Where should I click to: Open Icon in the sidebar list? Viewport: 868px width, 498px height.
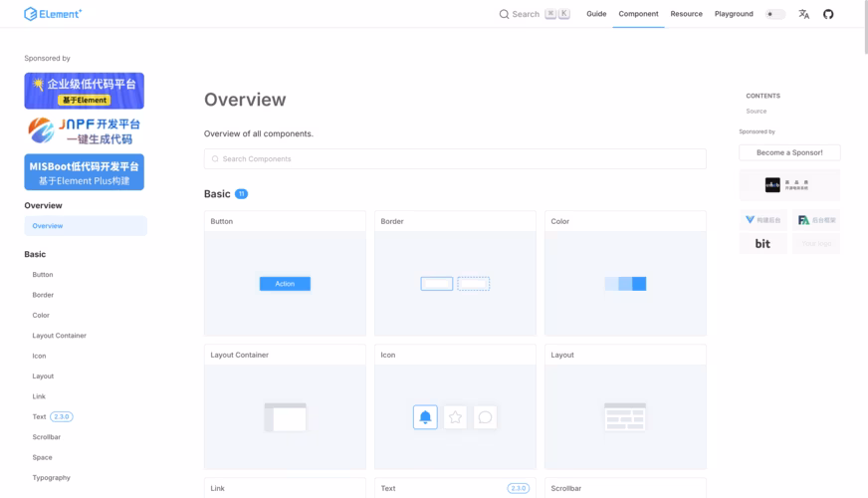pos(39,357)
